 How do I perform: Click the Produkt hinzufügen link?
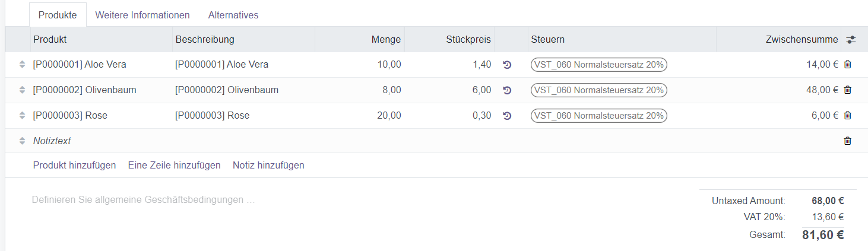[x=74, y=165]
